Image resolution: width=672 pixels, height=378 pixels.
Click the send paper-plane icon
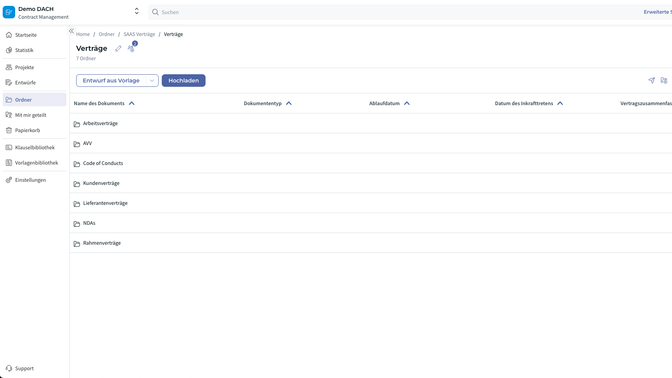(651, 80)
